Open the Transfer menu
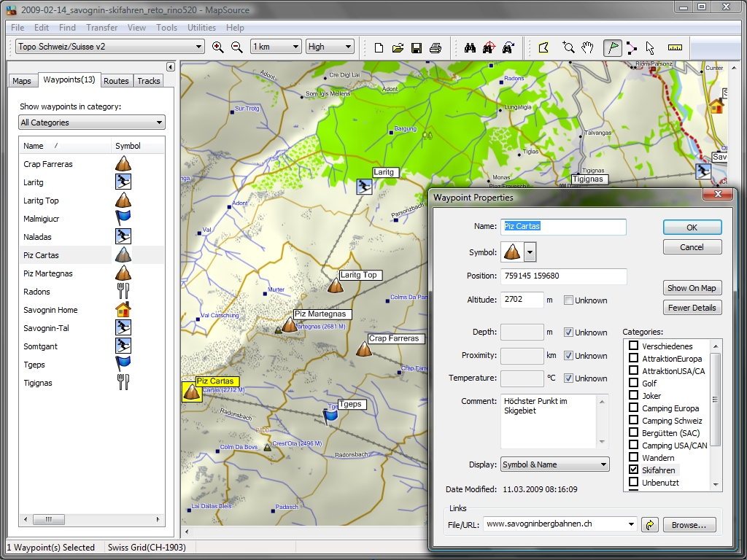Image resolution: width=747 pixels, height=560 pixels. (x=102, y=28)
